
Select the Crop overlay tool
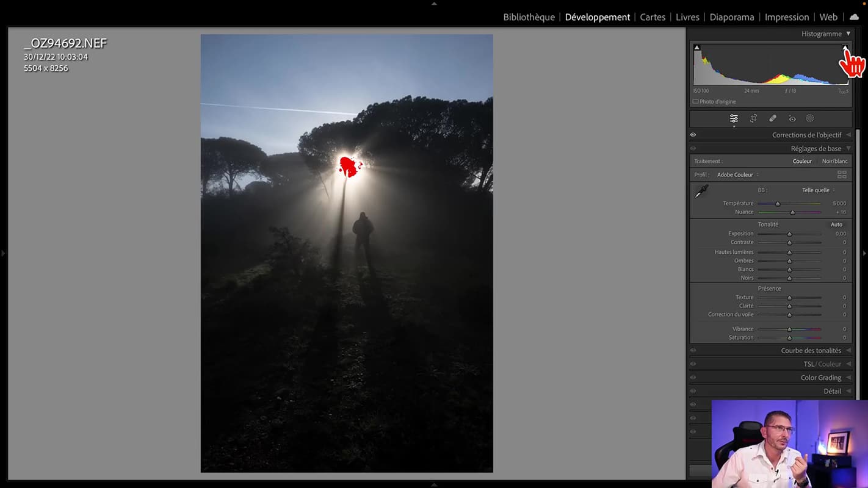point(753,118)
